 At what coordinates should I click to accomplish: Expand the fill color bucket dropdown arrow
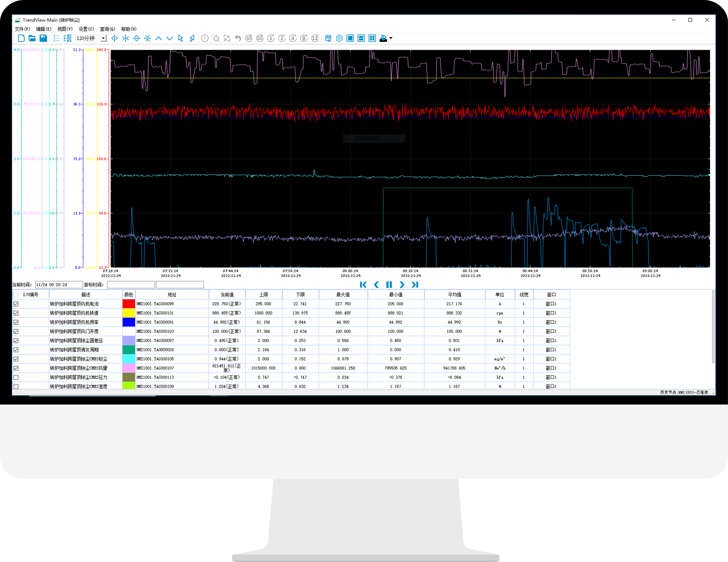391,38
